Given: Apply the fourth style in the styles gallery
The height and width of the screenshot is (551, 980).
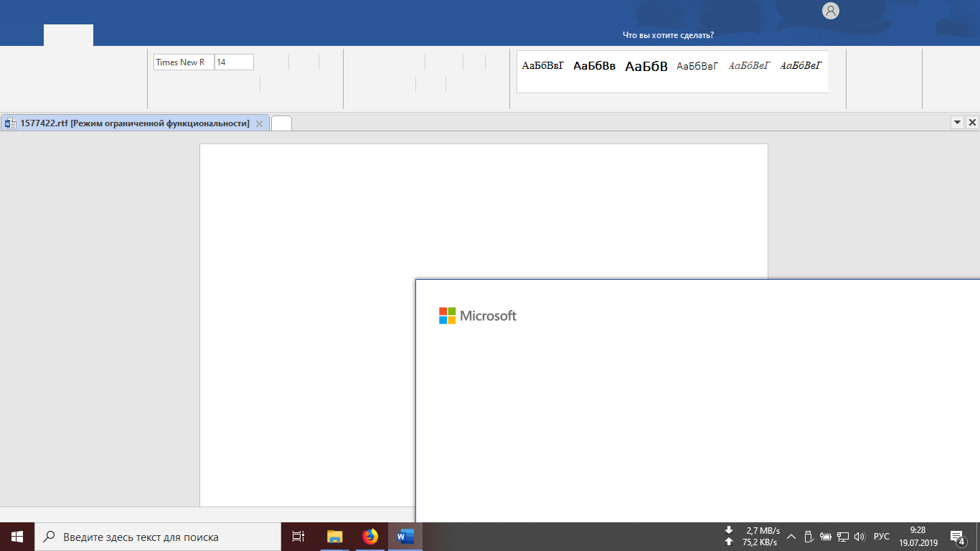Looking at the screenshot, I should tap(698, 66).
